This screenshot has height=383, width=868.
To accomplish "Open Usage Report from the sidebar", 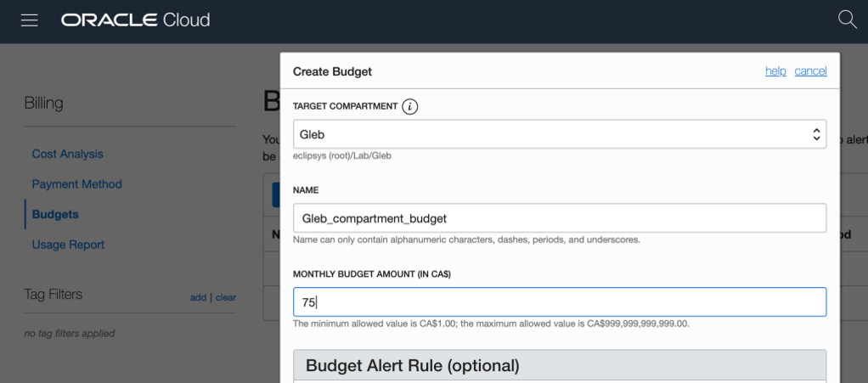I will [x=68, y=245].
